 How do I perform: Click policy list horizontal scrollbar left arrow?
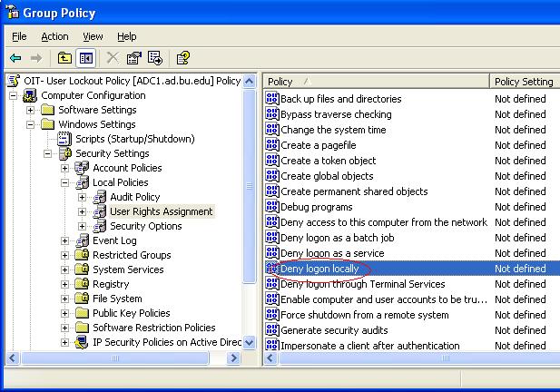coord(271,358)
